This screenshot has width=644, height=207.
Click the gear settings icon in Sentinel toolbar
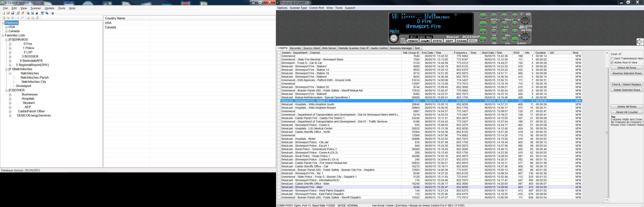(53, 13)
